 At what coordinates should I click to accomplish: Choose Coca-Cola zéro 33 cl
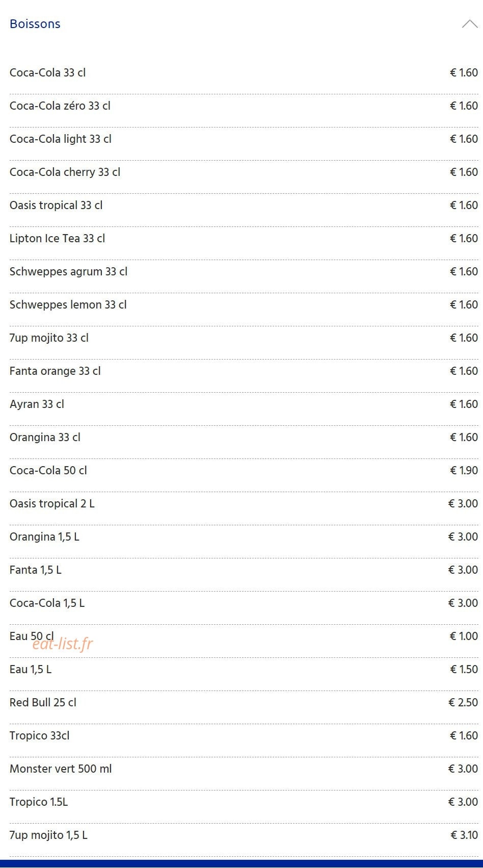pyautogui.click(x=244, y=106)
